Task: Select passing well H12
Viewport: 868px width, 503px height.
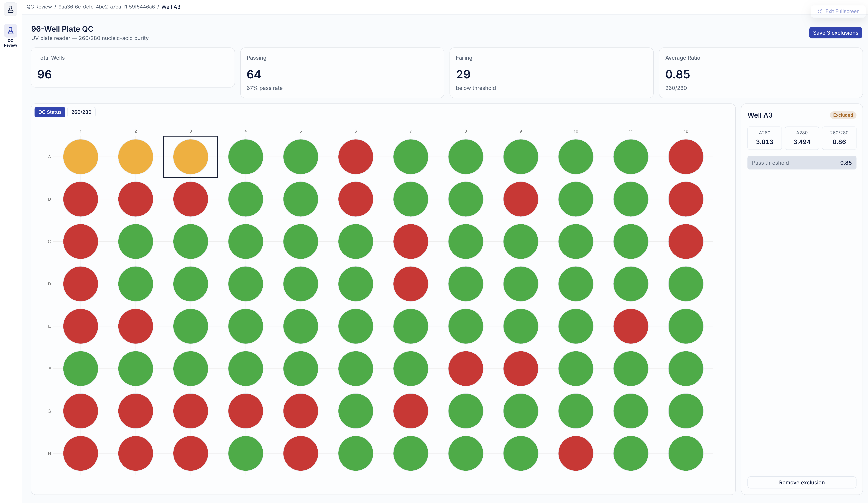Action: [x=686, y=453]
